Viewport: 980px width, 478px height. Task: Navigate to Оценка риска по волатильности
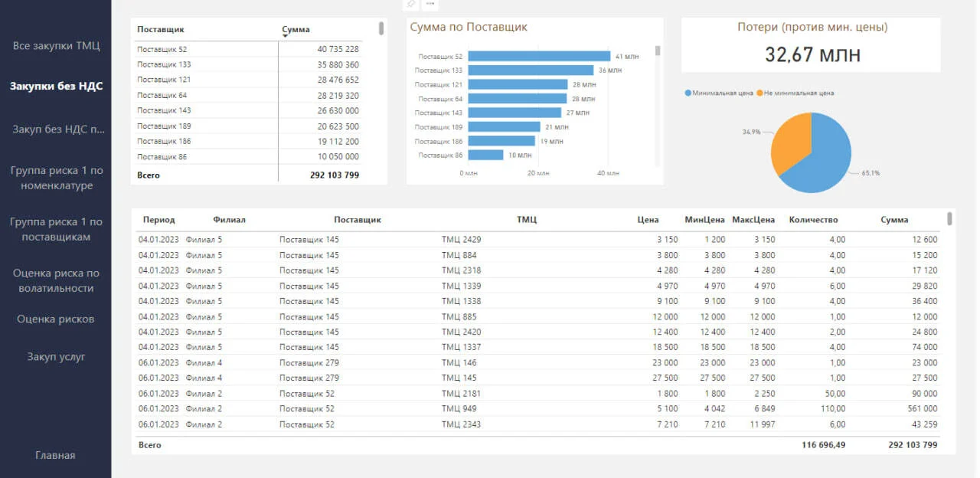coord(56,280)
